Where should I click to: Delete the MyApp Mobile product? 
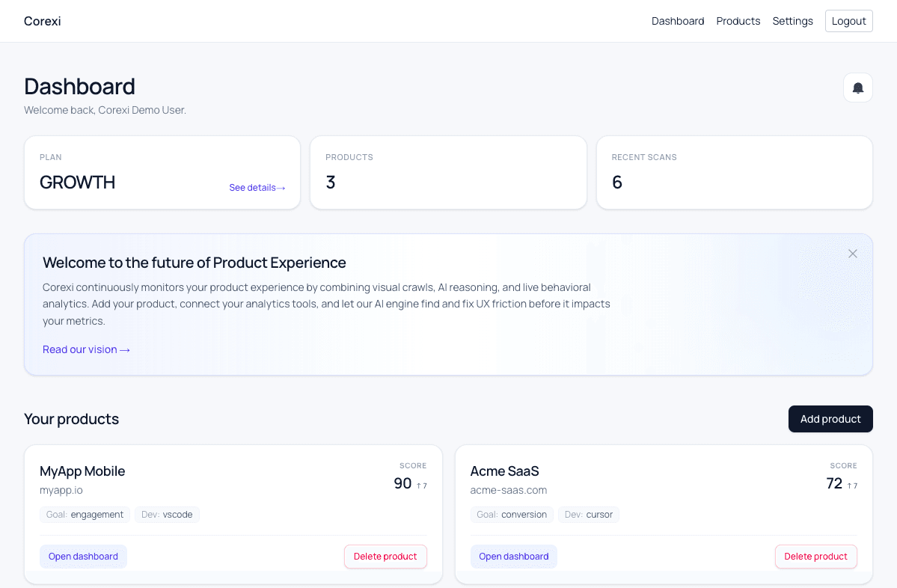(x=385, y=557)
